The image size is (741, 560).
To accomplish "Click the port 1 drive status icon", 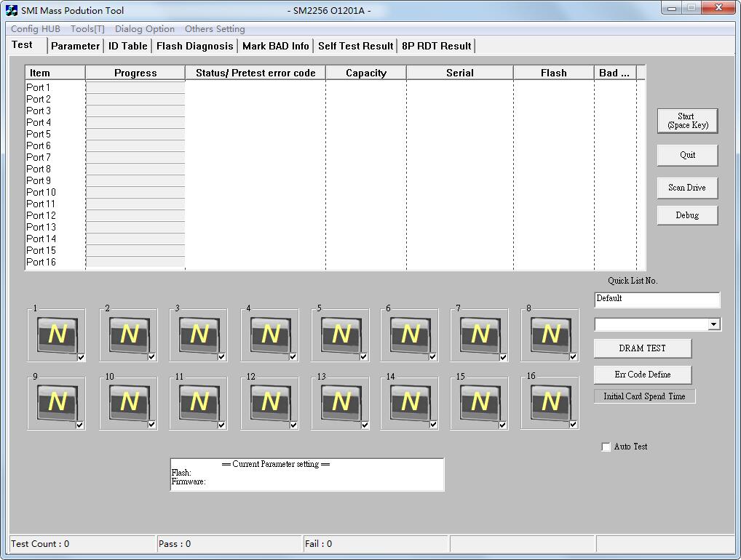I will pos(57,335).
